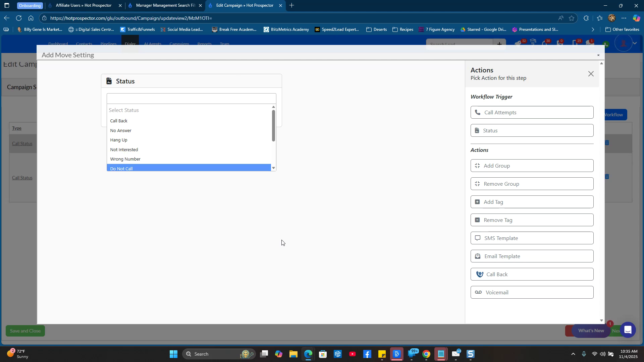Click the Call Back phone icon
644x362 pixels.
480,275
